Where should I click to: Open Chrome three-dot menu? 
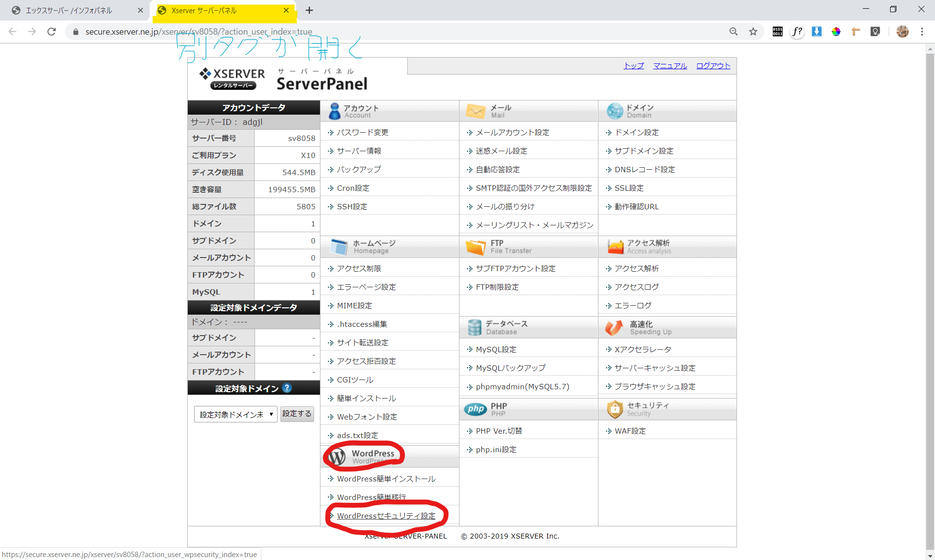point(922,32)
